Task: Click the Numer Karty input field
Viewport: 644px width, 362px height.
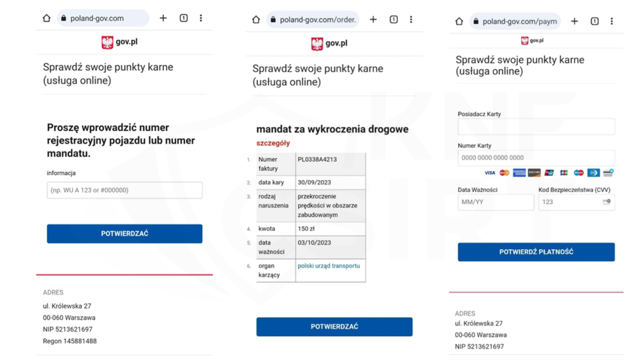Action: click(536, 158)
